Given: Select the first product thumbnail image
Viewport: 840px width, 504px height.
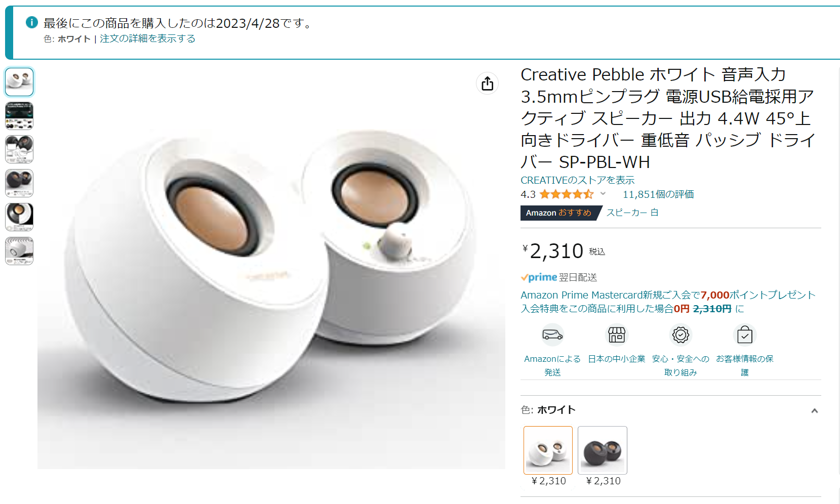Looking at the screenshot, I should tap(19, 82).
